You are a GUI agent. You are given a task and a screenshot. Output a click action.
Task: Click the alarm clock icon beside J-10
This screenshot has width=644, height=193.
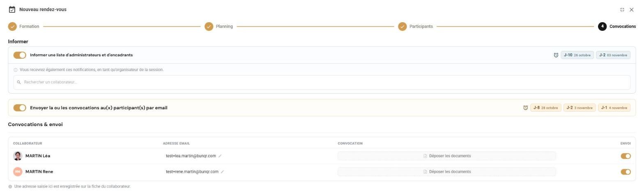click(x=556, y=55)
